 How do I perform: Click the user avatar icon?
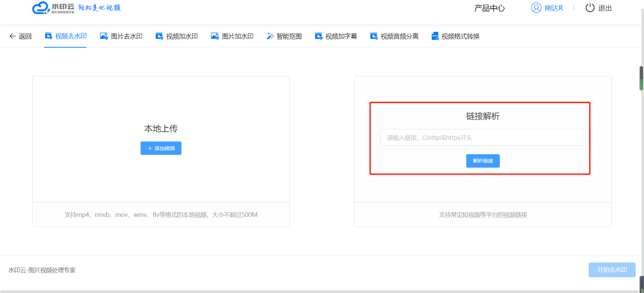coord(536,8)
